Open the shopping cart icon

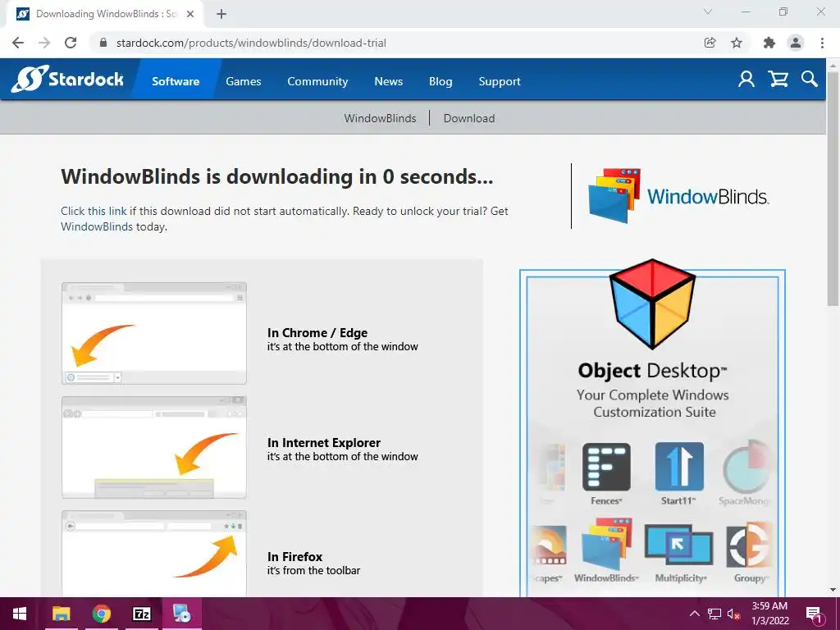(x=778, y=80)
